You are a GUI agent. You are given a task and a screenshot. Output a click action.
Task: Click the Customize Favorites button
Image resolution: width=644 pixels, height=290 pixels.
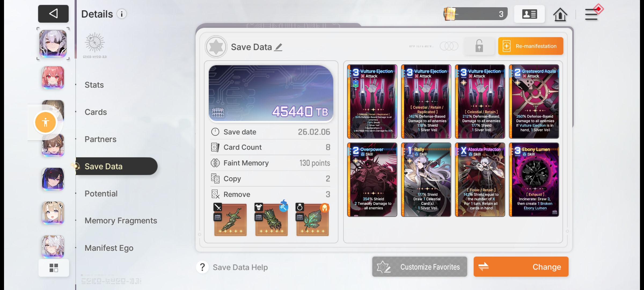419,267
